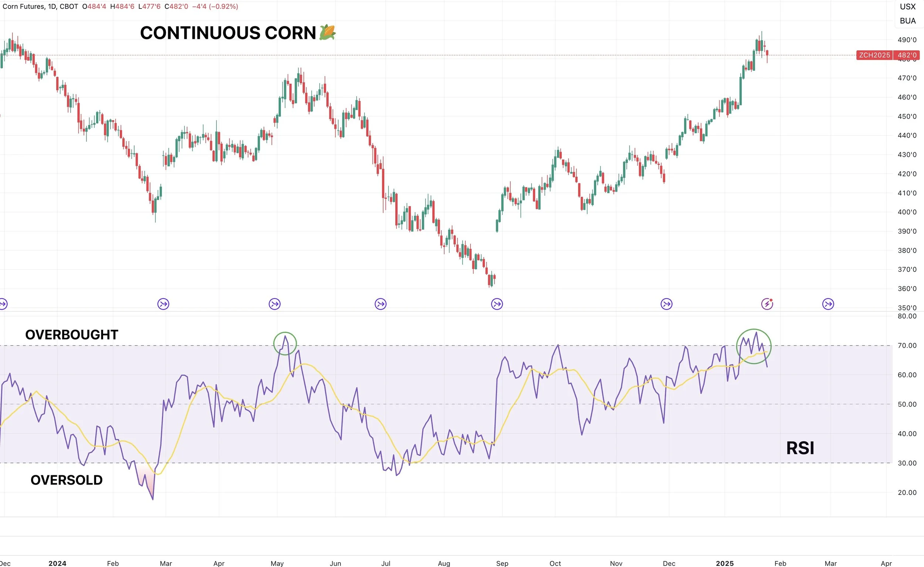Click the contract rollover marker near late June 2024
Viewport: 924px width, 567px height.
pyautogui.click(x=380, y=304)
